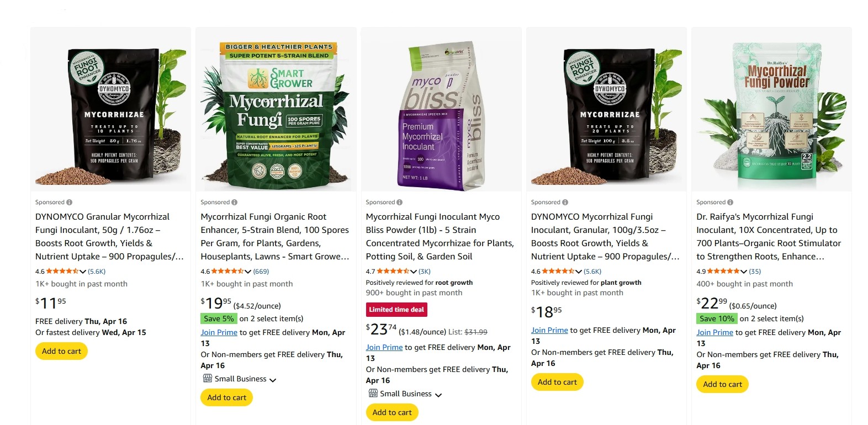Click Small Business icon under Myco Bliss

coord(373,394)
